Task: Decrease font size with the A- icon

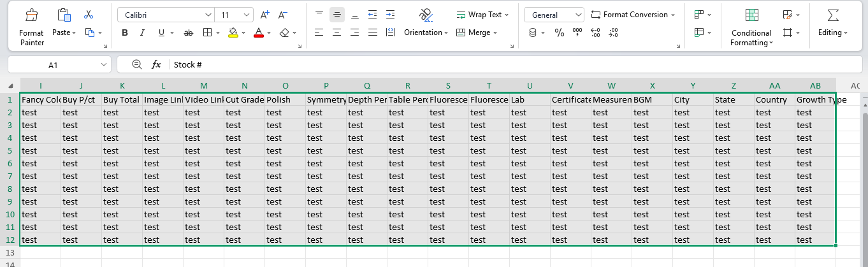Action: tap(283, 15)
